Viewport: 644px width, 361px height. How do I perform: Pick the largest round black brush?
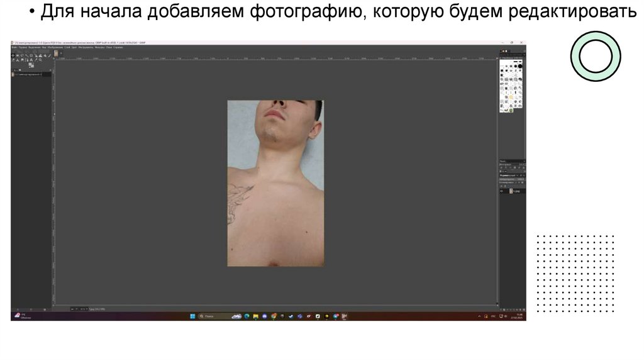(520, 65)
